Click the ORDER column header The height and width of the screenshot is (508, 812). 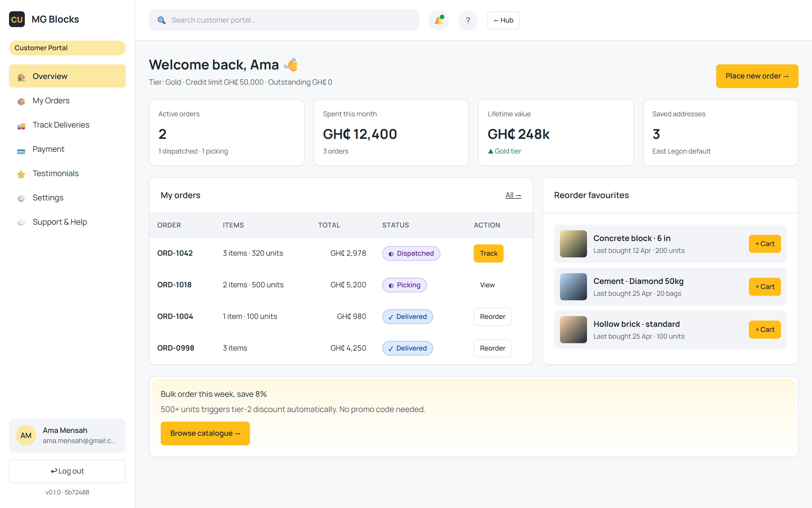tap(169, 225)
